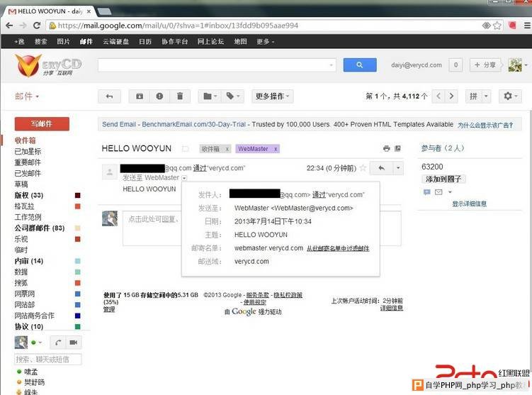
Task: Open the 更多 menu in the black bar
Action: (266, 41)
